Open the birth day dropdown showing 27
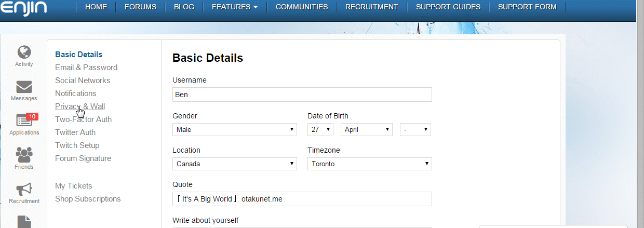This screenshot has height=228, width=644. (x=320, y=129)
